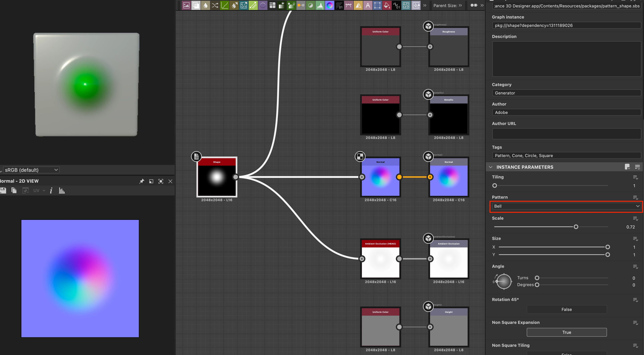
Task: Click the Bitmap node toolbar icon
Action: 186,5
